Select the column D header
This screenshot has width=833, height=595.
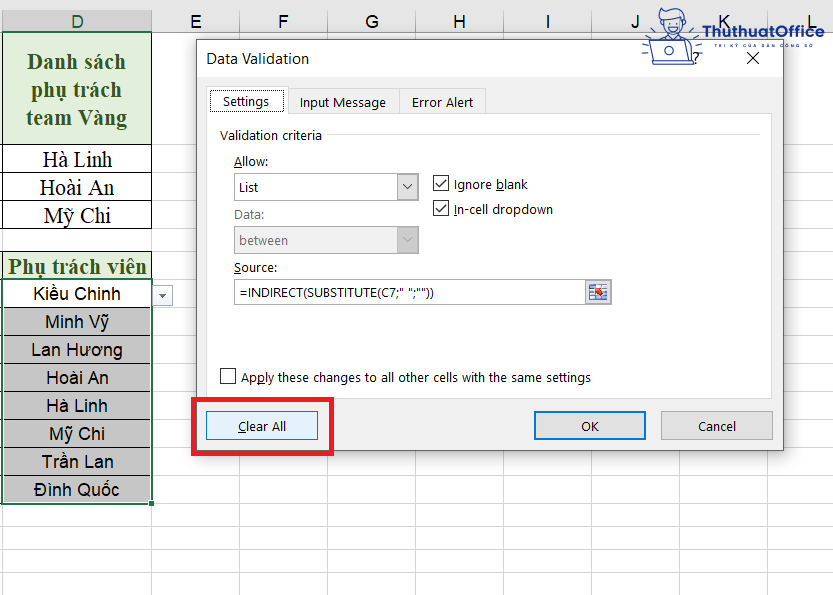coord(77,21)
